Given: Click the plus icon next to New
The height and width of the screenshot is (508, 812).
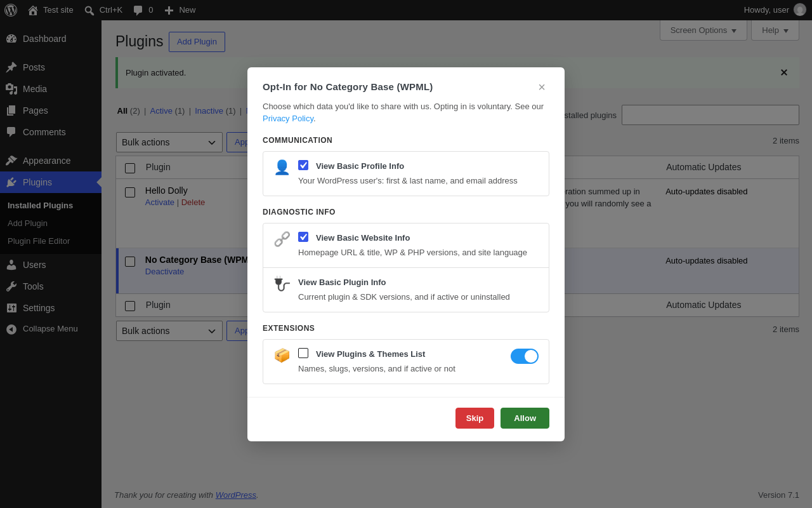Looking at the screenshot, I should click(x=169, y=10).
